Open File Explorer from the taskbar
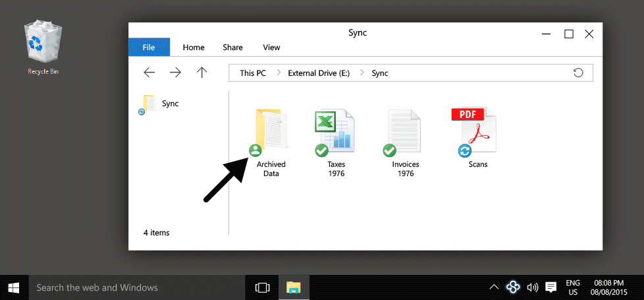 [x=294, y=287]
